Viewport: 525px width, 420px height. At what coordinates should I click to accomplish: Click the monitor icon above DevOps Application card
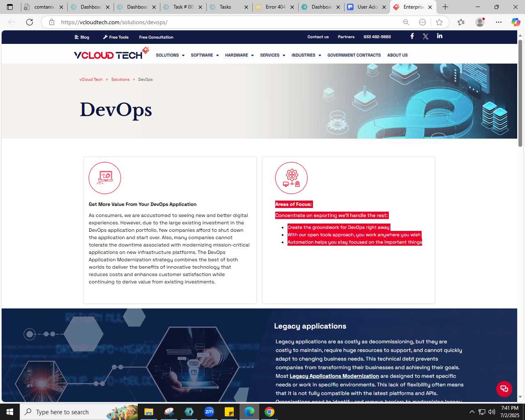click(105, 178)
